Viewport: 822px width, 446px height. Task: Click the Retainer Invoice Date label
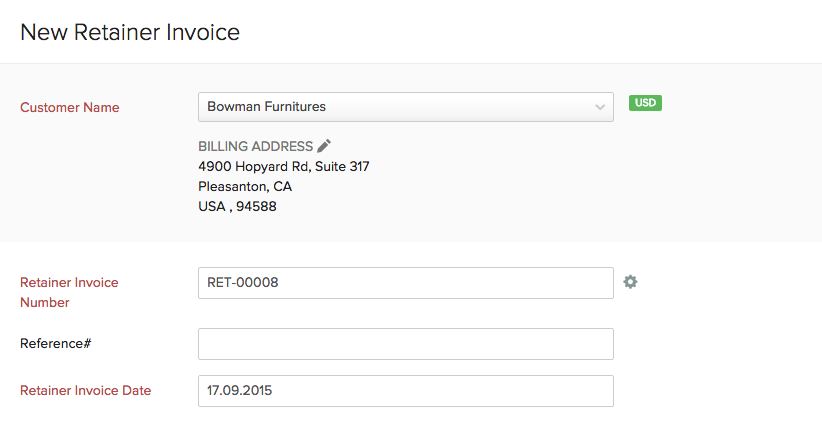click(x=86, y=391)
